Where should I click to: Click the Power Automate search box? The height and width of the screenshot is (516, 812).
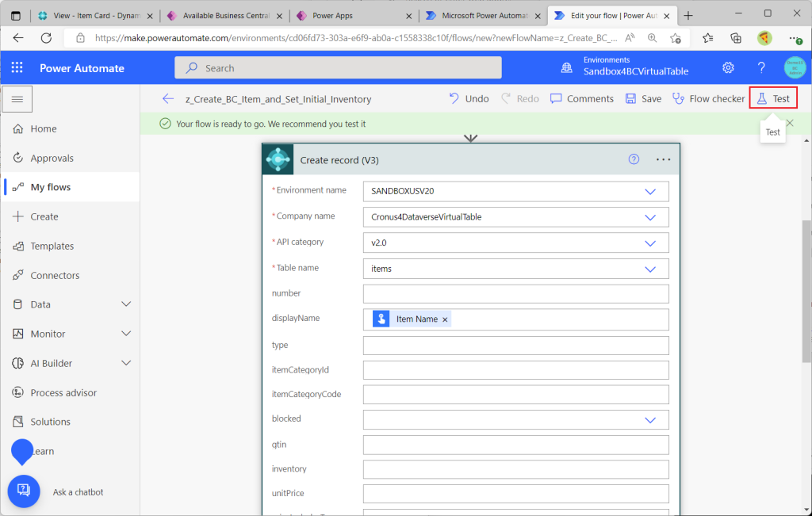[x=338, y=68]
